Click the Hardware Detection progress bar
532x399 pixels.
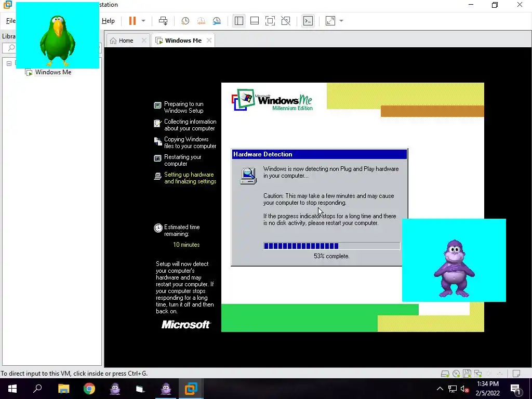[x=331, y=246]
